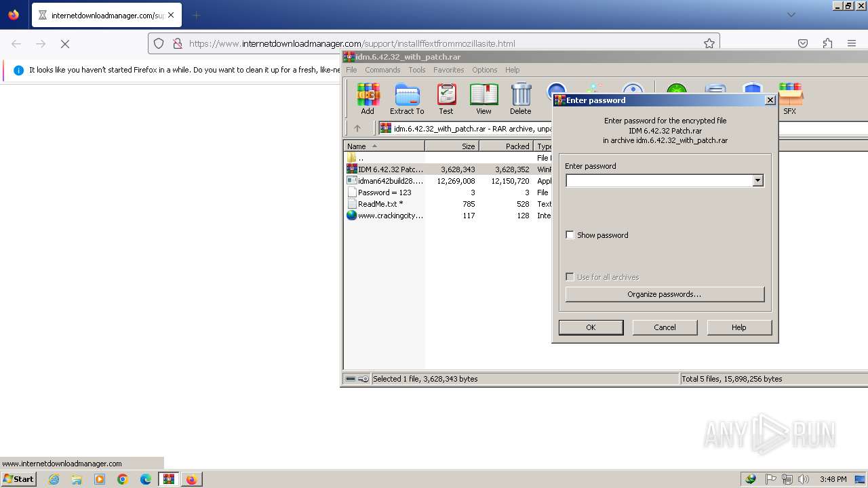The image size is (868, 488).
Task: Confirm the password dialog with OK
Action: click(591, 327)
